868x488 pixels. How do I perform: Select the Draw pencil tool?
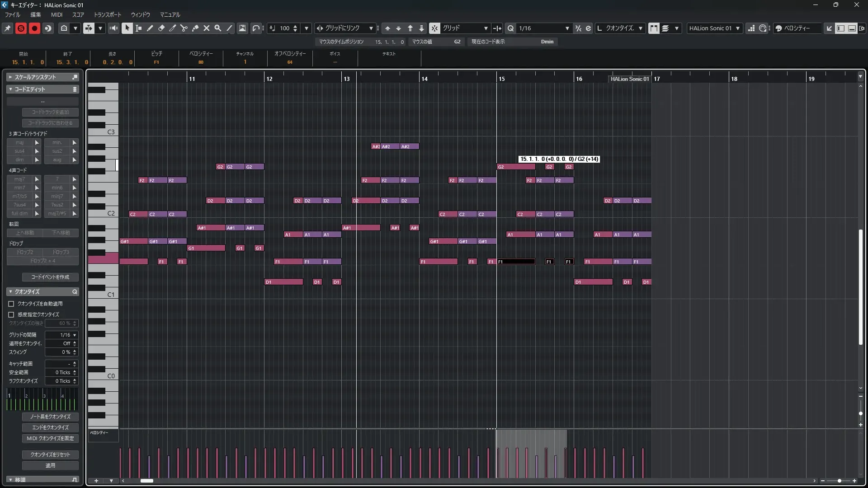coord(150,28)
